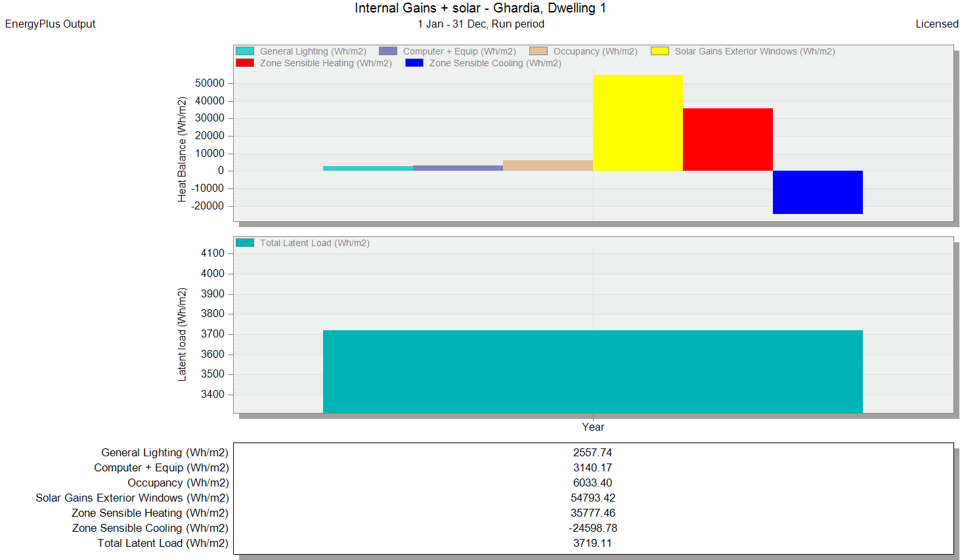
Task: Click the 'Solar Gains Exterior Windows (Wh/m2)' table row label
Action: (132, 498)
